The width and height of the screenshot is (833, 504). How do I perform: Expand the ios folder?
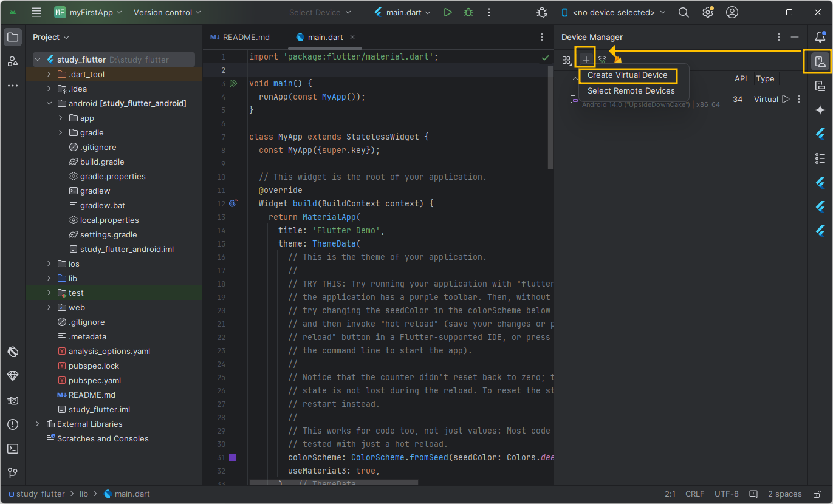point(49,264)
